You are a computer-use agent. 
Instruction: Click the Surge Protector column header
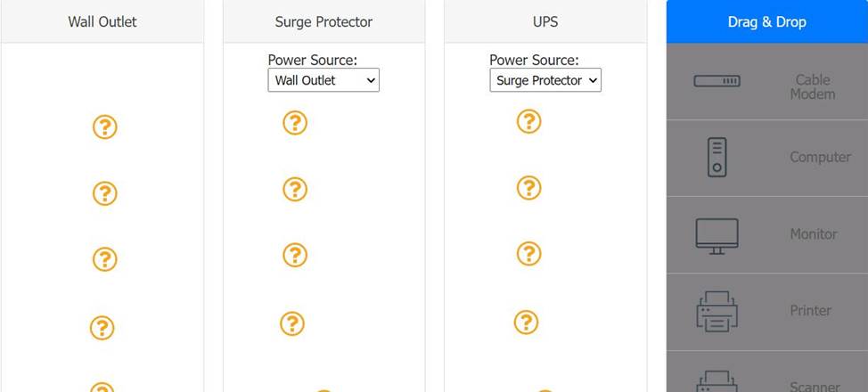[323, 21]
